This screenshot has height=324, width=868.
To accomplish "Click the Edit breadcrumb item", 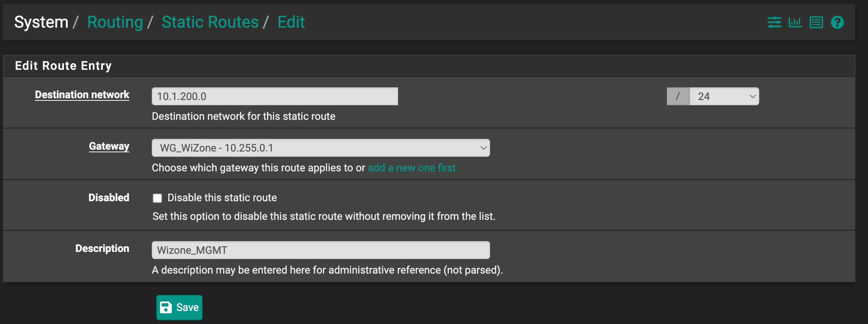I will point(291,22).
